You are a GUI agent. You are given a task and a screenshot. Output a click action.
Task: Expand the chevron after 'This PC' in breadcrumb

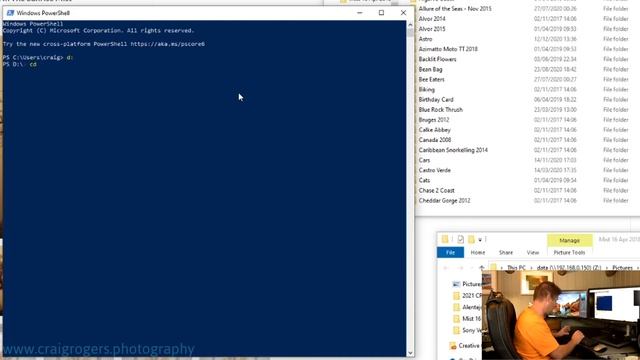[x=531, y=268]
